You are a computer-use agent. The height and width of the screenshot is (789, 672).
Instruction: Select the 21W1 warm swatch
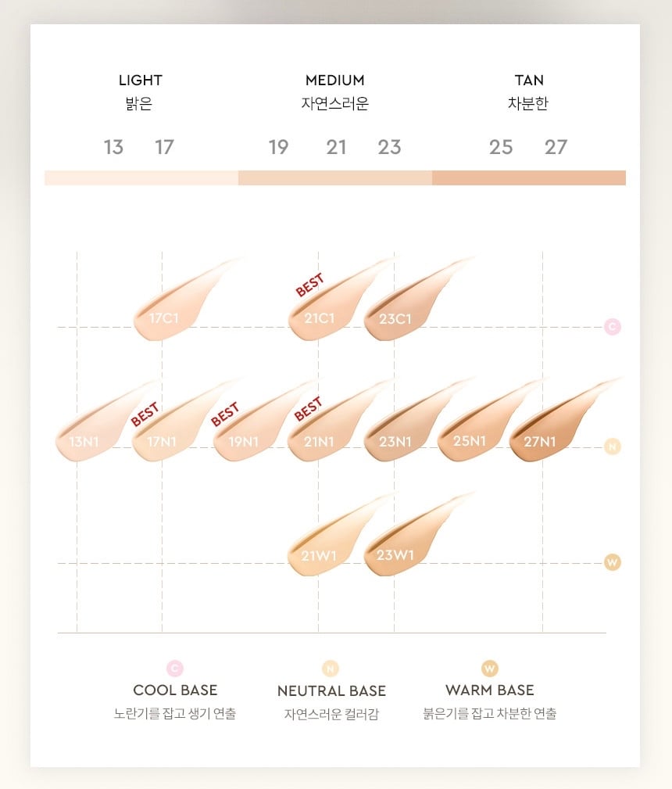tap(319, 556)
